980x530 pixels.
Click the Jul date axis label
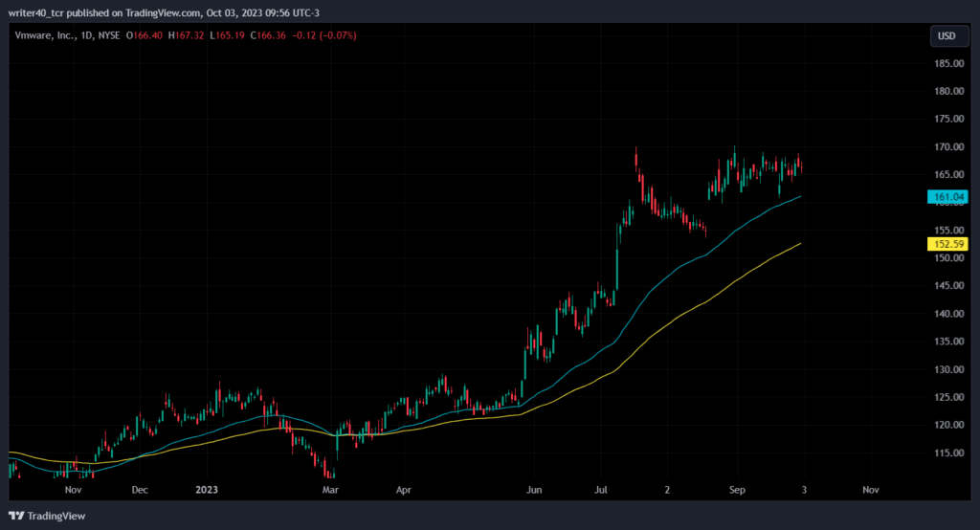600,490
